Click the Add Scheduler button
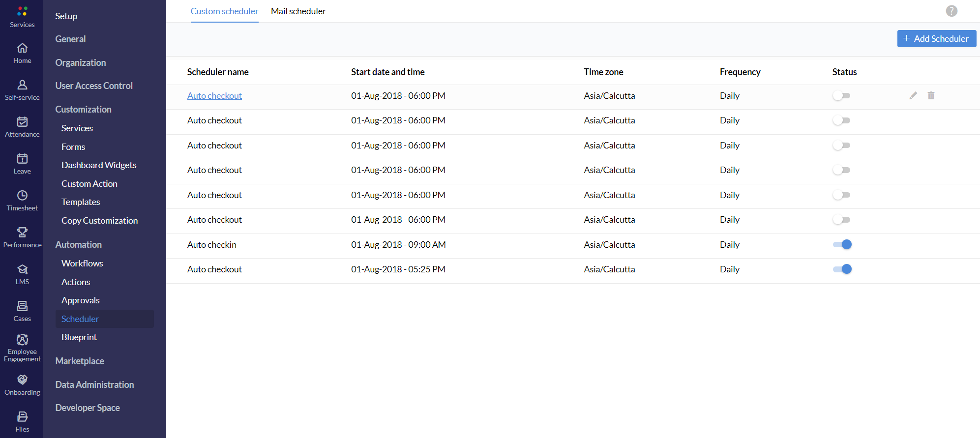Image resolution: width=980 pixels, height=438 pixels. (937, 39)
